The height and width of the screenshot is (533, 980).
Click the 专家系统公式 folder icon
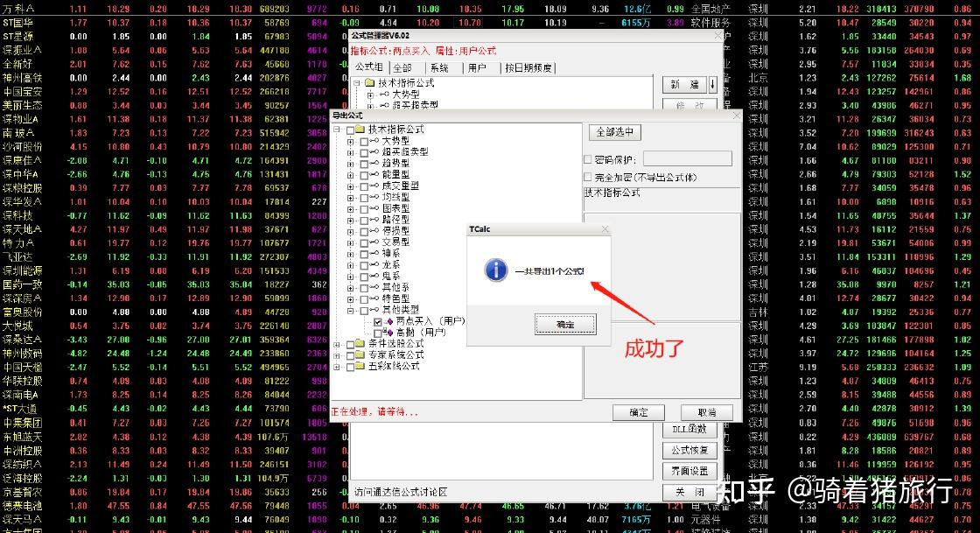click(x=359, y=355)
